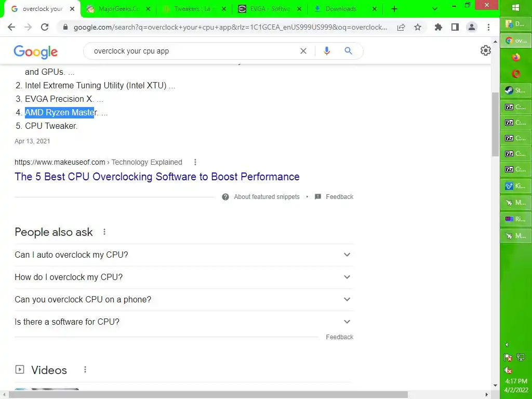This screenshot has width=532, height=399.
Task: Open the Chrome profile avatar
Action: 472,27
